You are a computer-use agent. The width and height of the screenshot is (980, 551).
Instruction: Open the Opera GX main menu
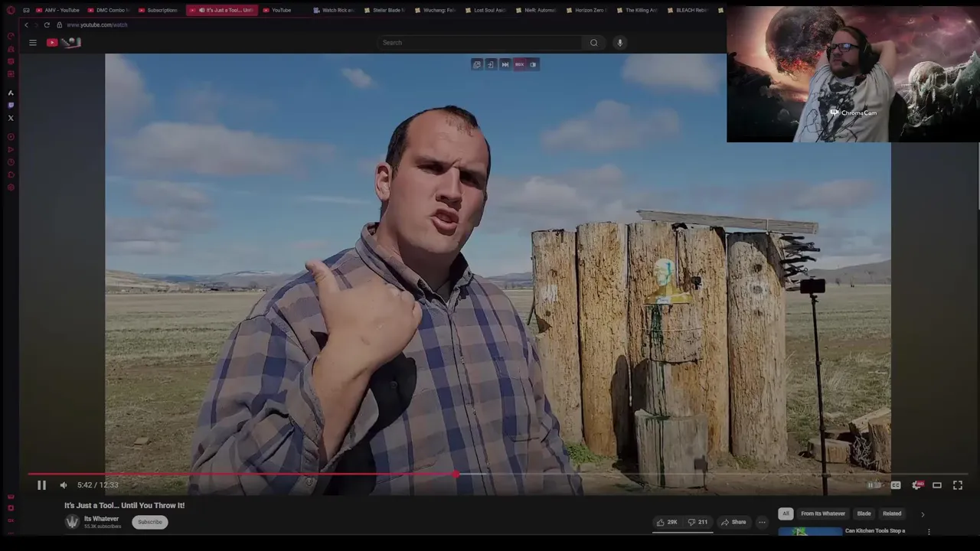tap(10, 10)
